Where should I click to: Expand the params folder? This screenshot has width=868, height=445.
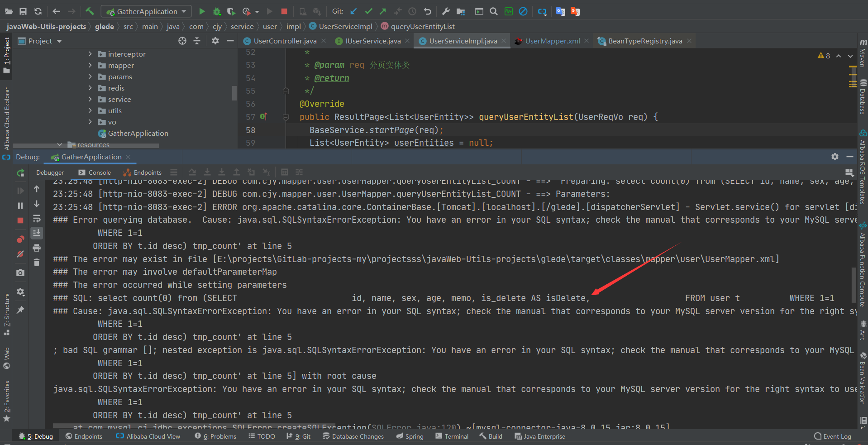pos(90,77)
